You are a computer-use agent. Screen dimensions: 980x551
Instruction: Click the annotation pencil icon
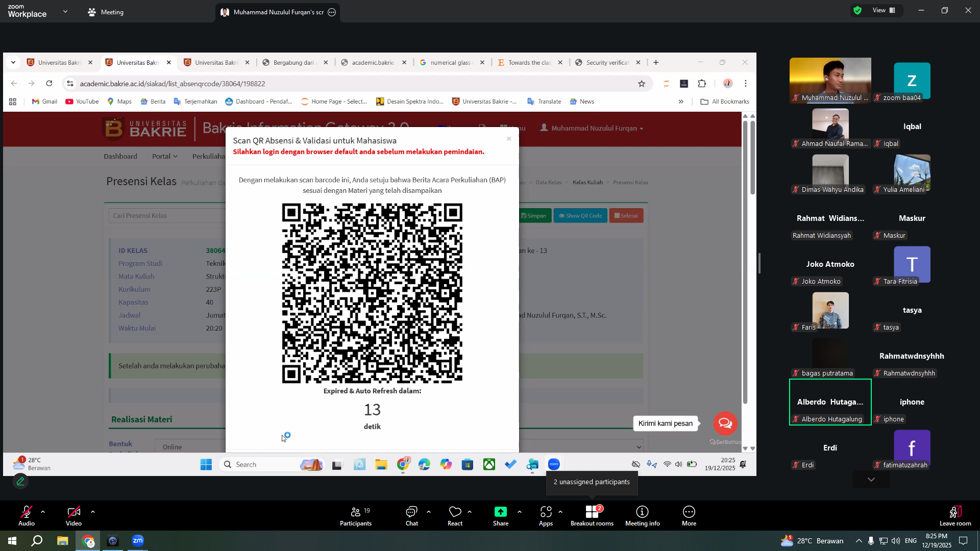pos(20,481)
